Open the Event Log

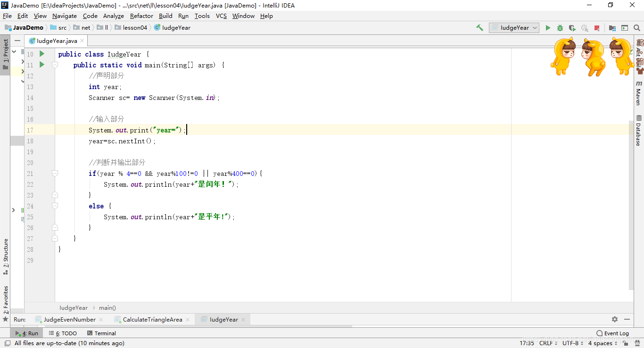coord(612,333)
